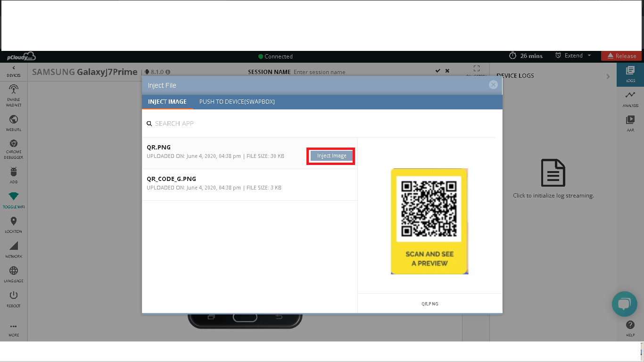The image size is (644, 362).
Task: Open the Extend time dropdown
Action: [573, 56]
